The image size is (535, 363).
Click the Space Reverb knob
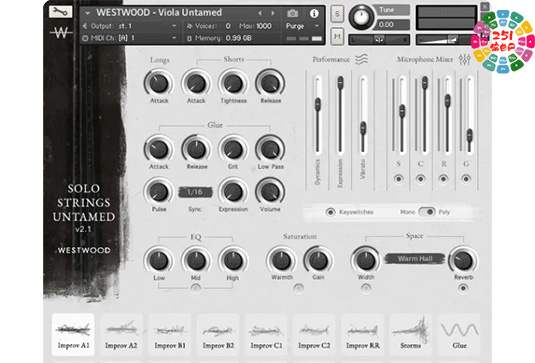pyautogui.click(x=463, y=260)
